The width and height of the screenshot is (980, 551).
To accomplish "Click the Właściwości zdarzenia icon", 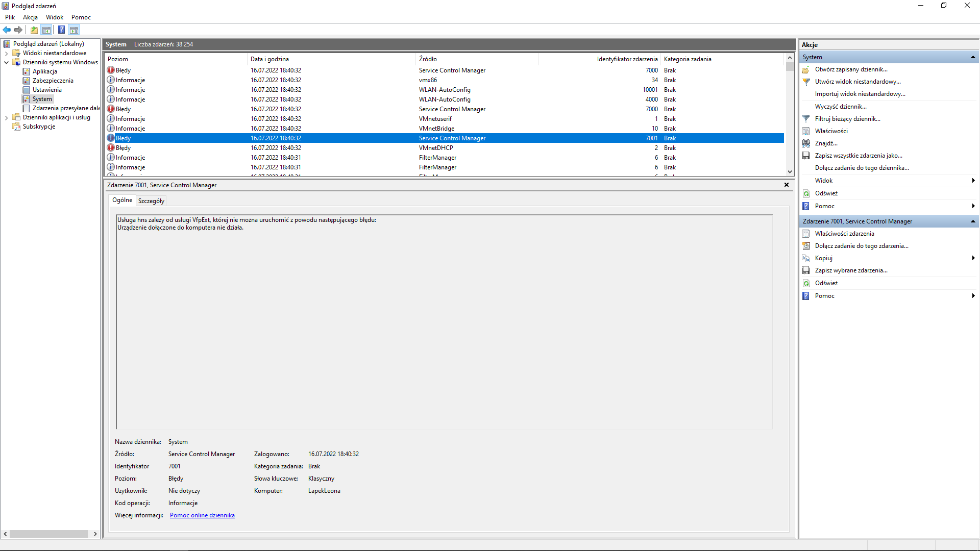I will (x=806, y=234).
